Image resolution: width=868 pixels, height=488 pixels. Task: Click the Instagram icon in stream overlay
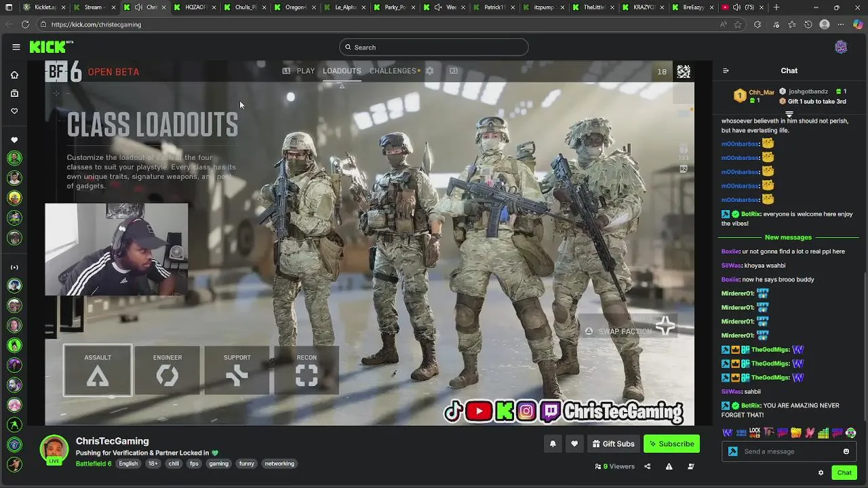point(527,411)
